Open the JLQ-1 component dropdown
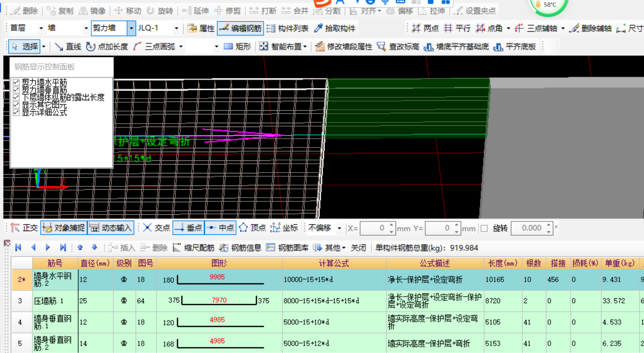The height and width of the screenshot is (353, 644). tap(177, 28)
